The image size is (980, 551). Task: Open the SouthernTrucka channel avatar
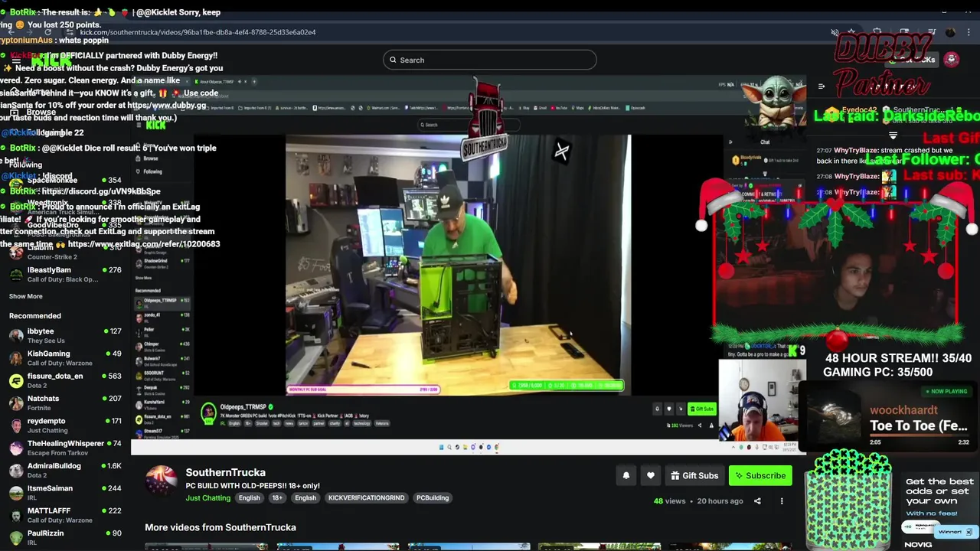tap(162, 482)
